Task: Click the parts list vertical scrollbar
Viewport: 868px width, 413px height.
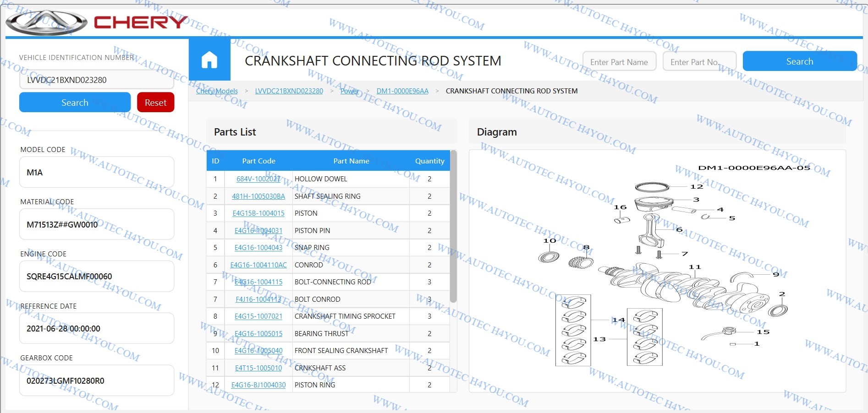Action: (x=453, y=229)
